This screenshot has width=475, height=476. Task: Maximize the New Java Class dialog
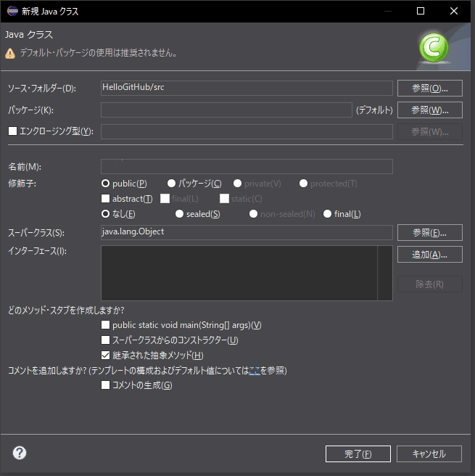coord(421,12)
